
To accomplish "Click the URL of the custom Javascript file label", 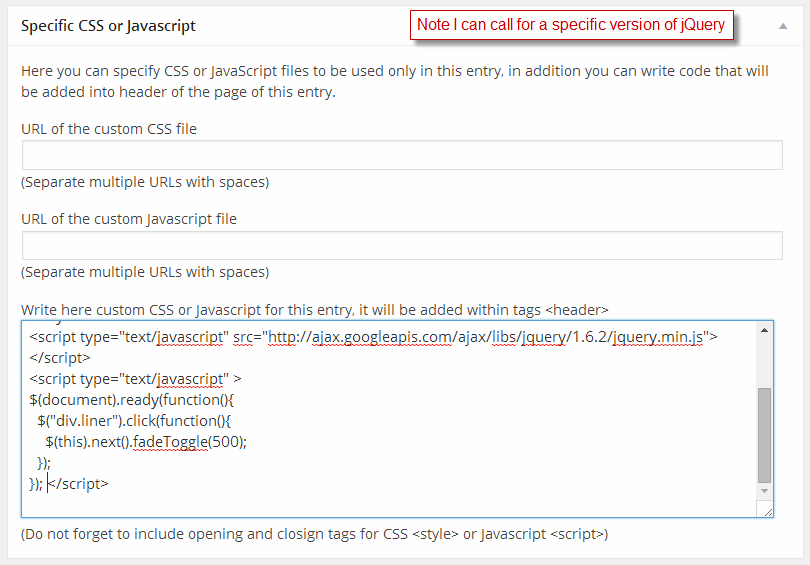I will [129, 219].
